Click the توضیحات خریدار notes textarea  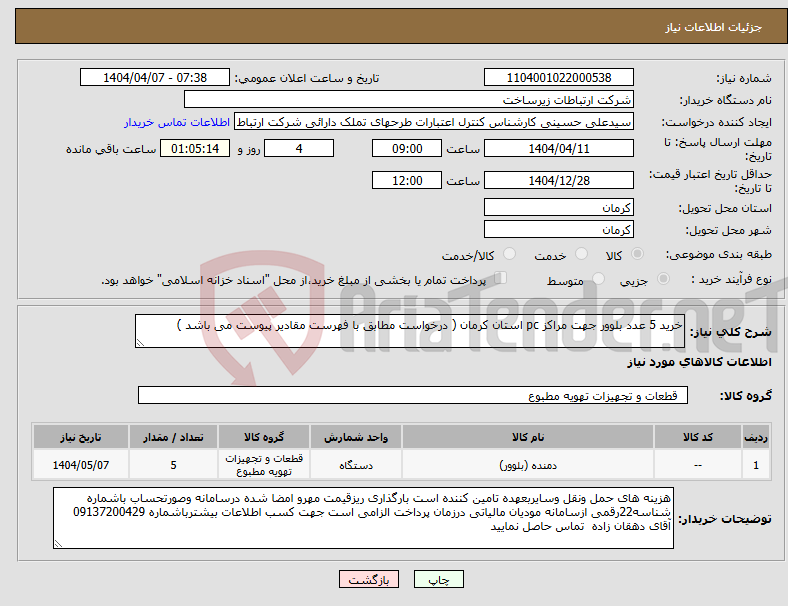point(363,518)
